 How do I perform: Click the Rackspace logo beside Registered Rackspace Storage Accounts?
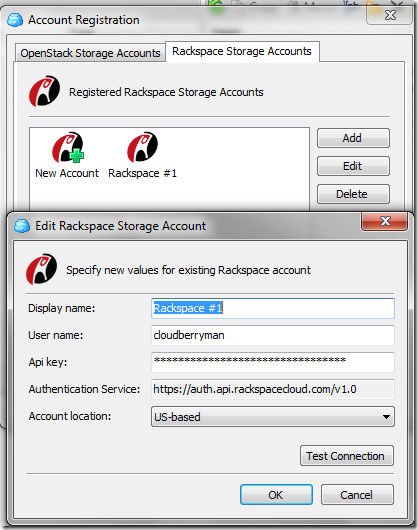pos(44,91)
